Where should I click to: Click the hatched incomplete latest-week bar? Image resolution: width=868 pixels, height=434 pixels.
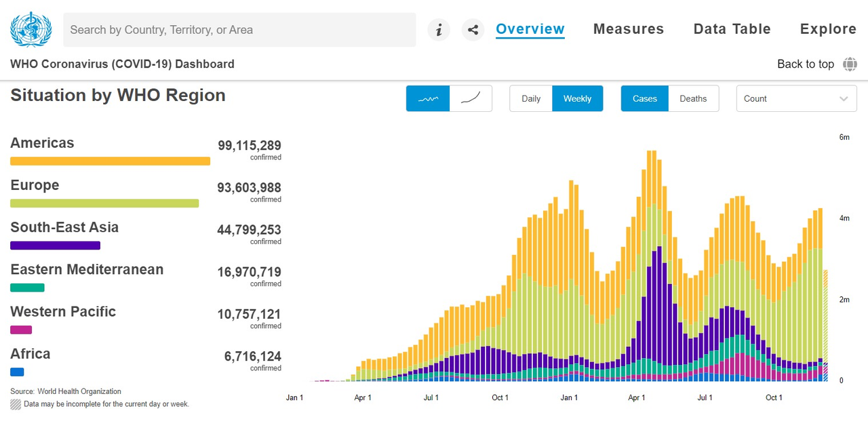[825, 325]
